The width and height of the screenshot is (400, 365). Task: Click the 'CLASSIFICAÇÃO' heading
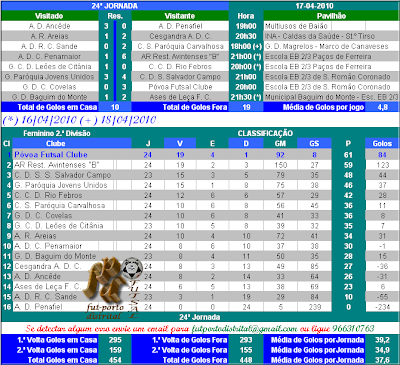(x=265, y=133)
